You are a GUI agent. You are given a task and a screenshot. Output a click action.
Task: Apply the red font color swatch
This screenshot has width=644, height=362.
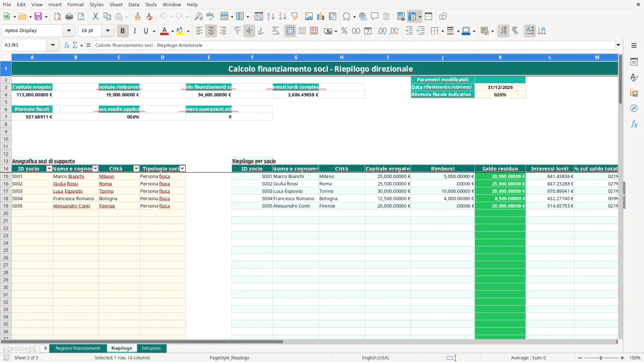(x=165, y=31)
